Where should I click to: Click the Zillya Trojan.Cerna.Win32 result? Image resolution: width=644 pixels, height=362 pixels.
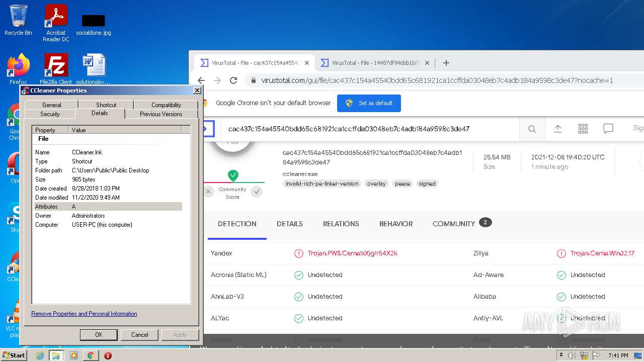tap(602, 253)
